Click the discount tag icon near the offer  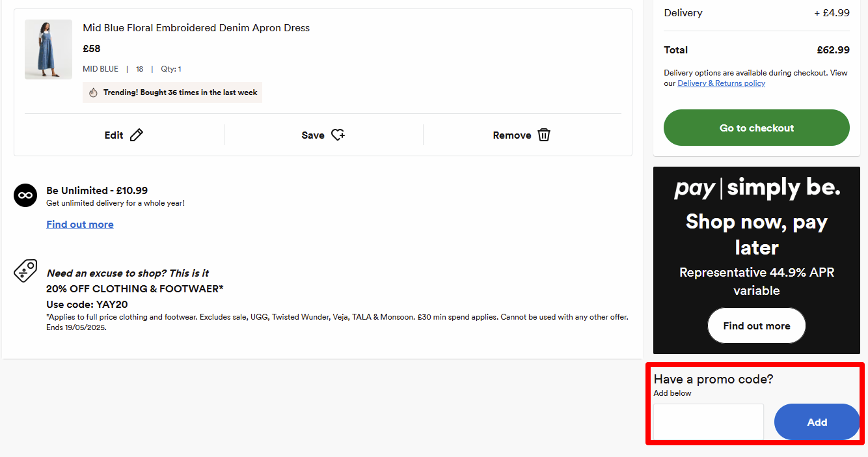coord(25,270)
